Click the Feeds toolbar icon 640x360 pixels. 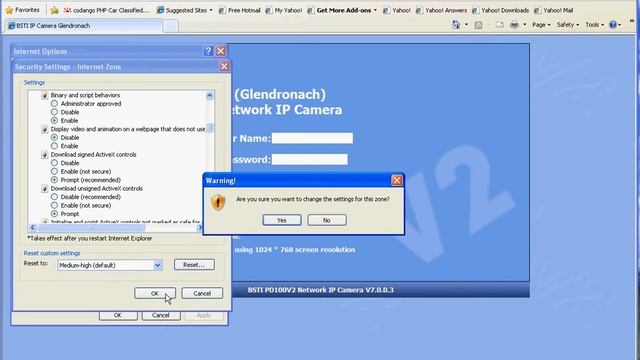coord(478,25)
